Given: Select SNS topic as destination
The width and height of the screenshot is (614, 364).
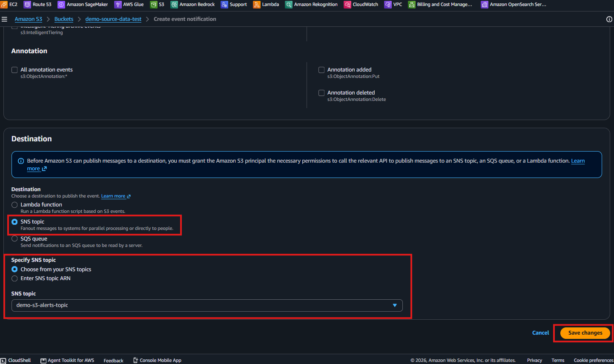Looking at the screenshot, I should pos(14,222).
